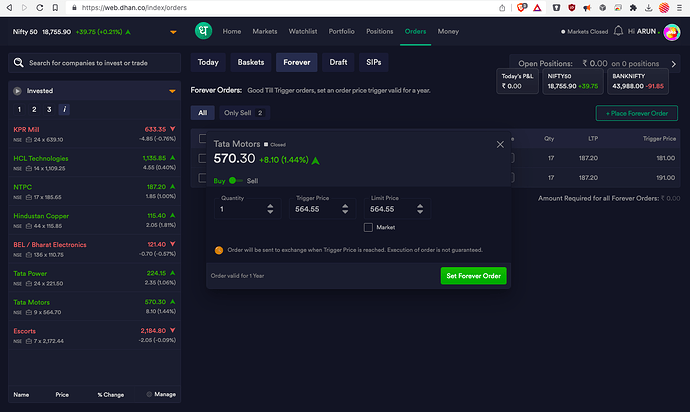Tick the Market checkbox
The width and height of the screenshot is (690, 412).
point(368,227)
